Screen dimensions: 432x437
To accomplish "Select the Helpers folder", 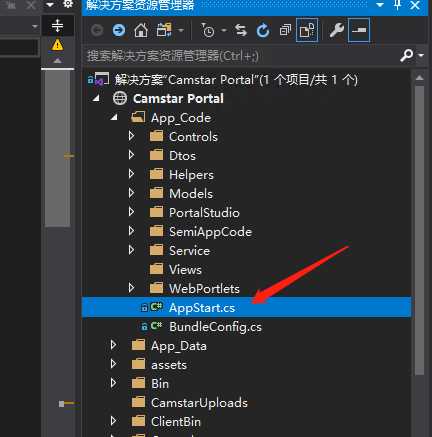I will tap(191, 175).
